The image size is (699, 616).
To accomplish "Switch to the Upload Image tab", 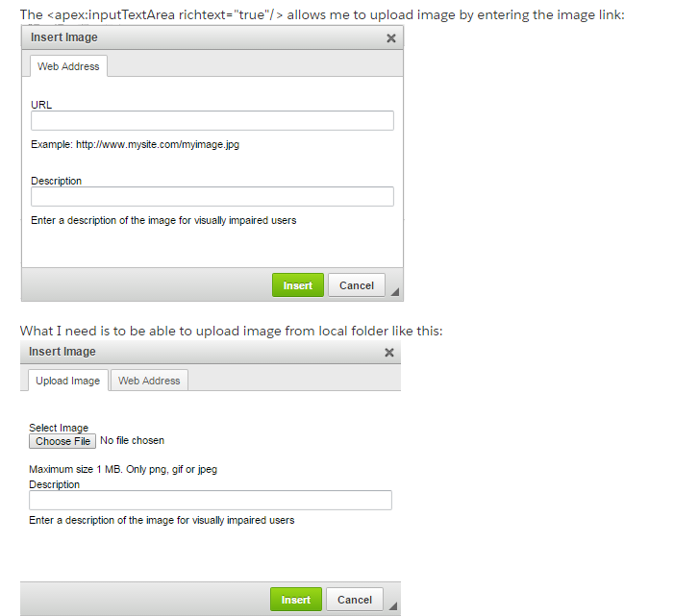I will point(67,381).
